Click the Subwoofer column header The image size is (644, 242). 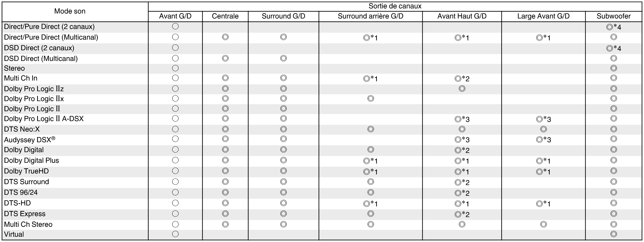pyautogui.click(x=614, y=16)
